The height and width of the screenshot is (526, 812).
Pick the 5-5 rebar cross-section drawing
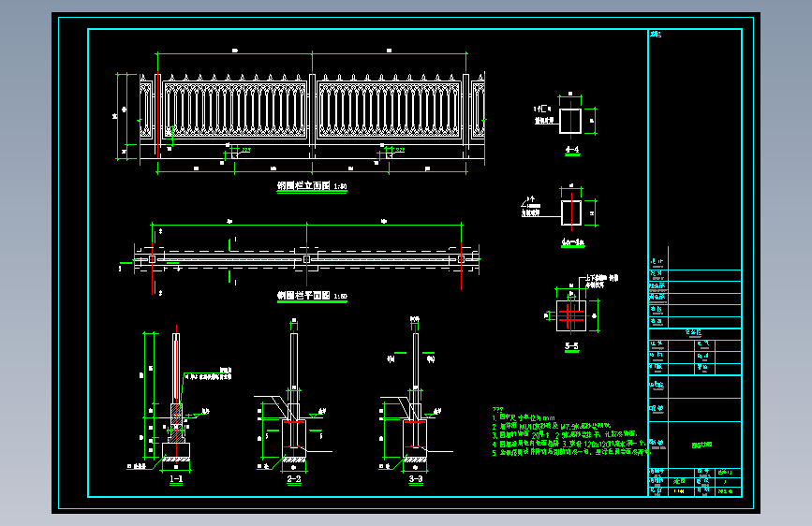tap(571, 315)
